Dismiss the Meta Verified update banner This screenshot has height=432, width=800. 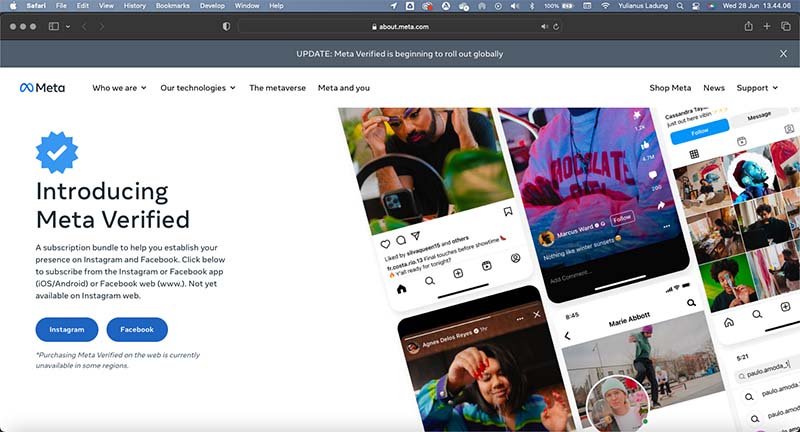783,53
